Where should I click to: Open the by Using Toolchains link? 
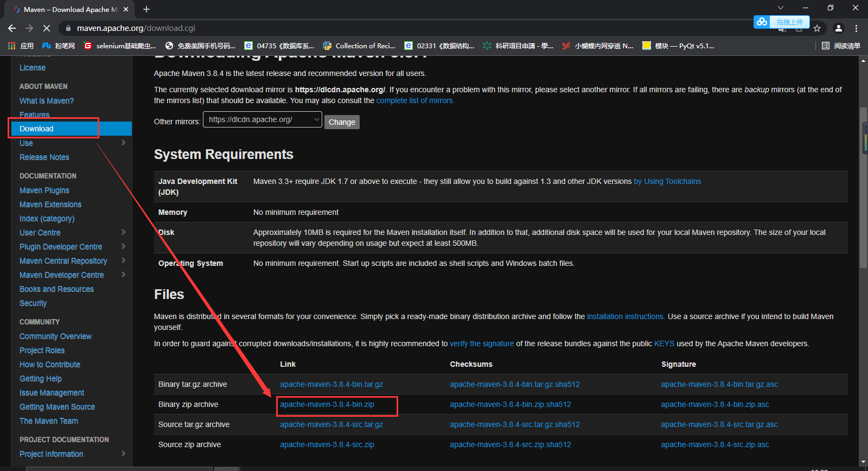(x=667, y=181)
